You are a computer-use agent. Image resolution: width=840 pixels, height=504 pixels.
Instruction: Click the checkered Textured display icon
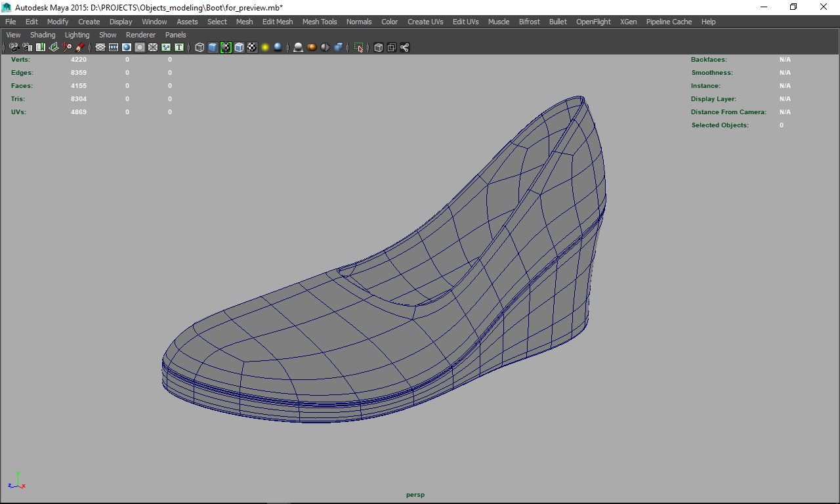coord(252,47)
